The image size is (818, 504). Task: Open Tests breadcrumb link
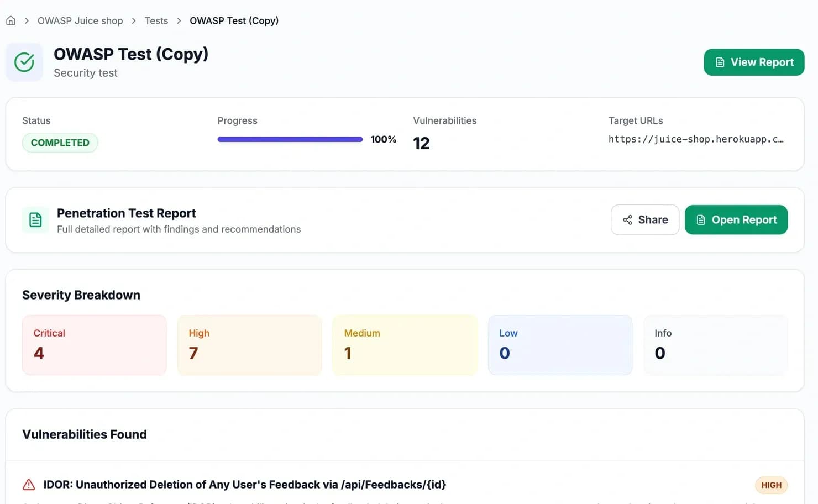click(156, 21)
